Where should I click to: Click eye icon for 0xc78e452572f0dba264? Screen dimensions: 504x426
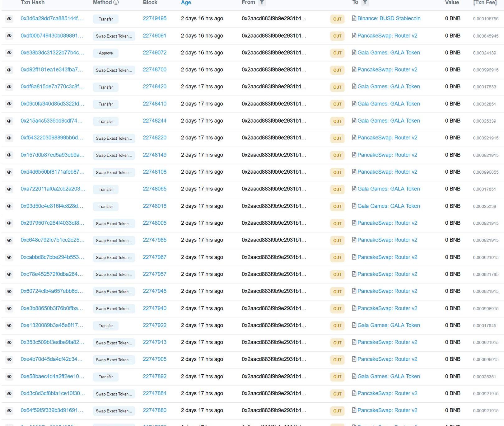[x=9, y=274]
